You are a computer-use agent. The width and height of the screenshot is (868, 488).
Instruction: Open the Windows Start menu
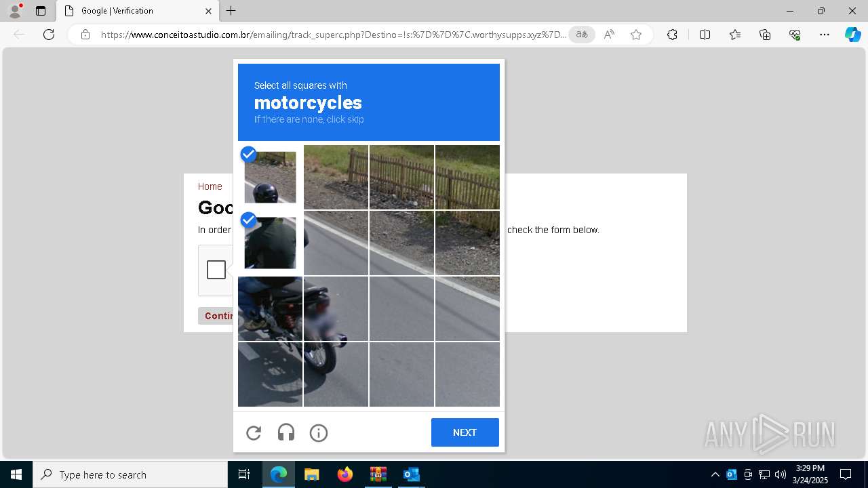click(16, 474)
